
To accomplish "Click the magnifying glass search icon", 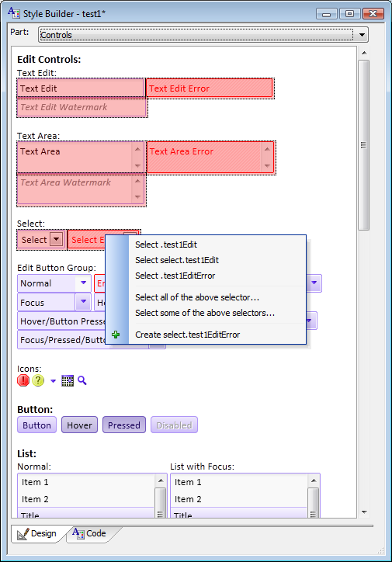I will pos(82,380).
